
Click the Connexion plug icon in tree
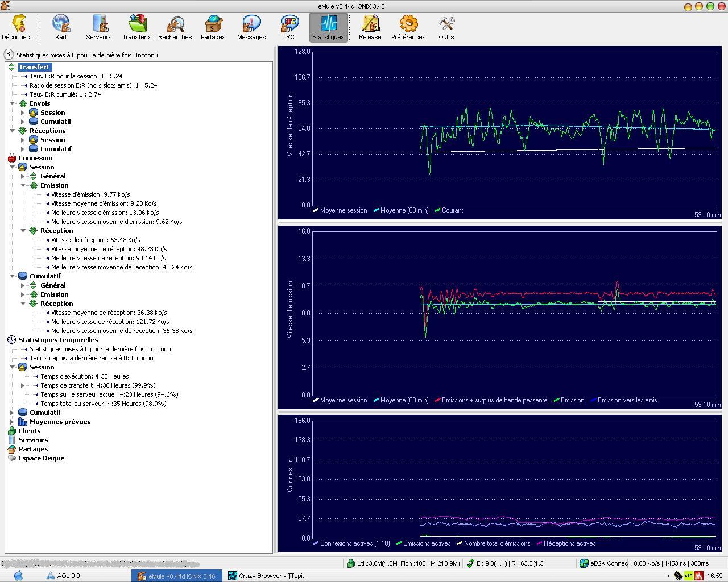point(12,158)
